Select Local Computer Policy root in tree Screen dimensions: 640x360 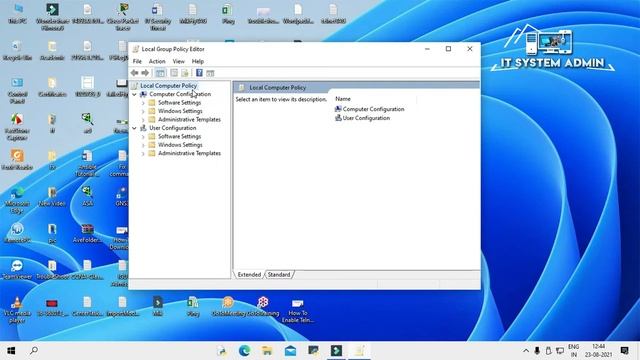168,86
